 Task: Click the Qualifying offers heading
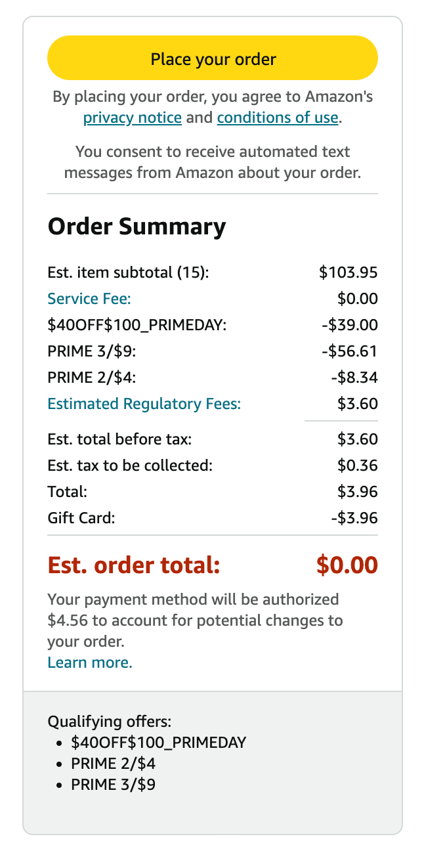coord(108,721)
